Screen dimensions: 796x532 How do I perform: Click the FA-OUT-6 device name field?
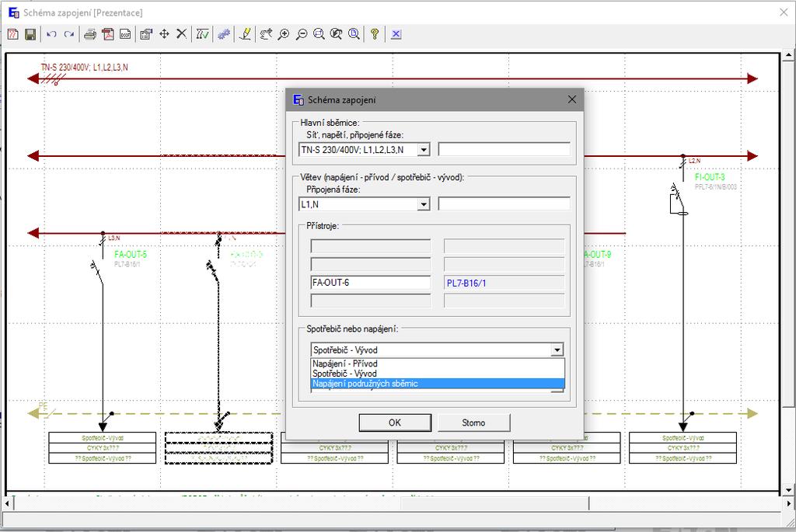click(x=371, y=283)
